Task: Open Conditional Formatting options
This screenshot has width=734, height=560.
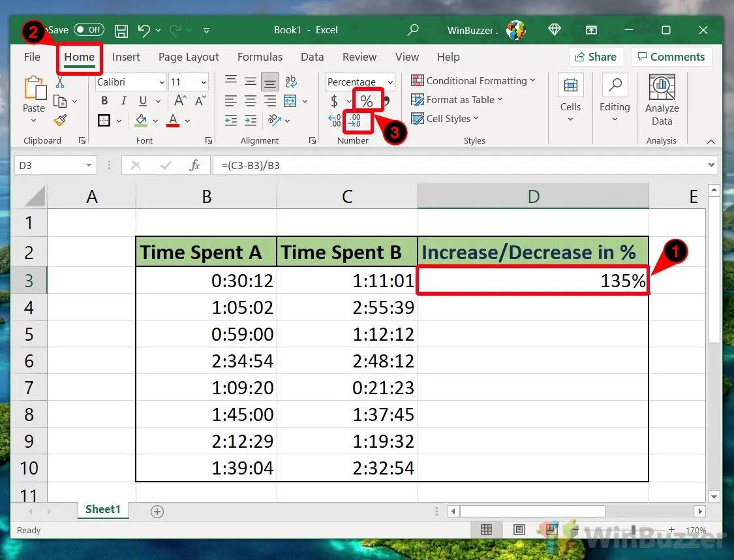Action: 474,80
